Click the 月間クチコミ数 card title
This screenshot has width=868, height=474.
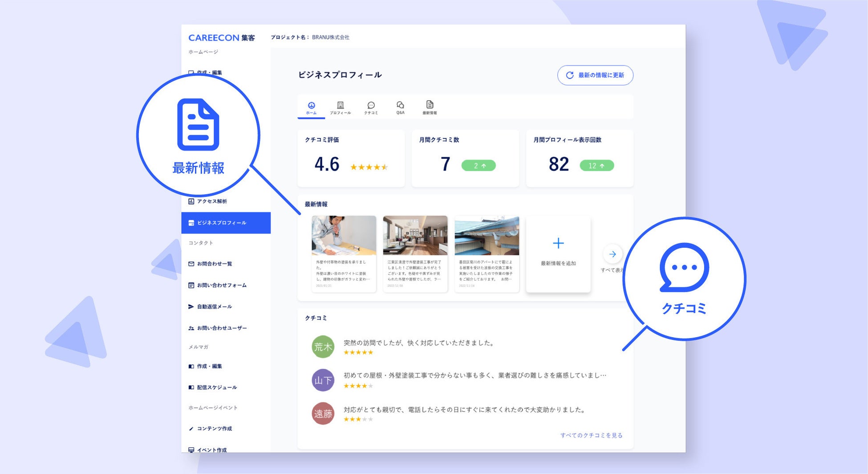(439, 140)
